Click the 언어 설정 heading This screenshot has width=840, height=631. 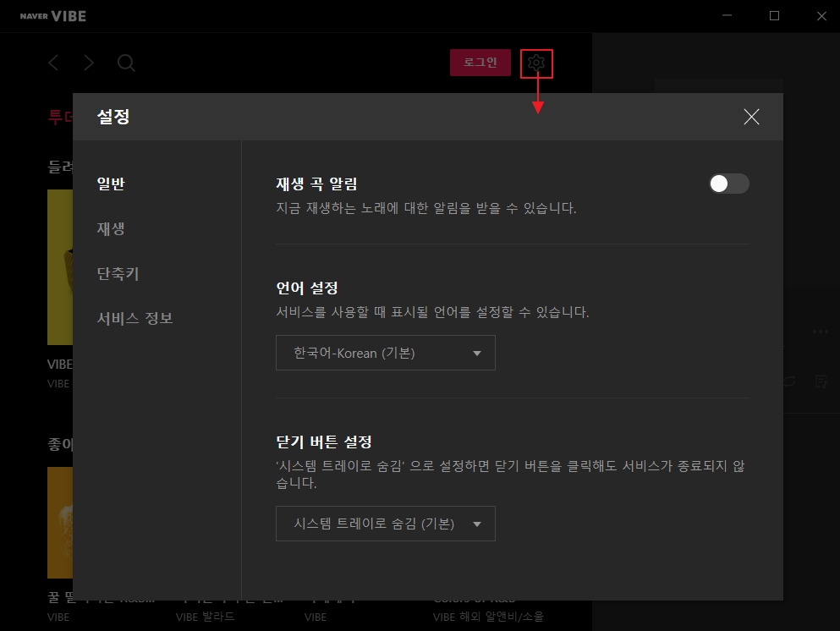coord(307,288)
